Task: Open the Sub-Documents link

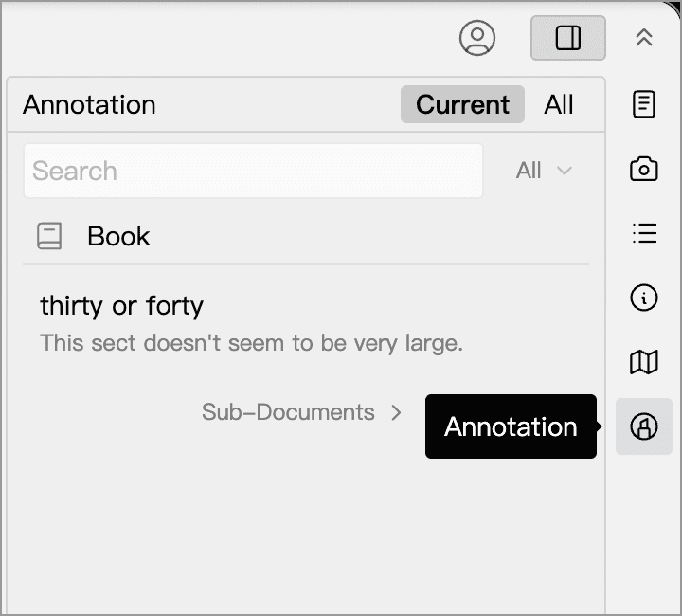Action: (288, 412)
